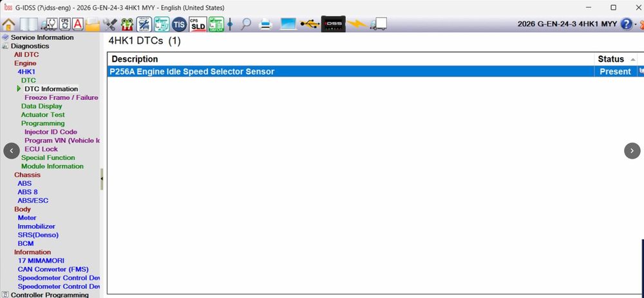Open Service Information in the tree
This screenshot has width=644, height=298.
(x=42, y=37)
